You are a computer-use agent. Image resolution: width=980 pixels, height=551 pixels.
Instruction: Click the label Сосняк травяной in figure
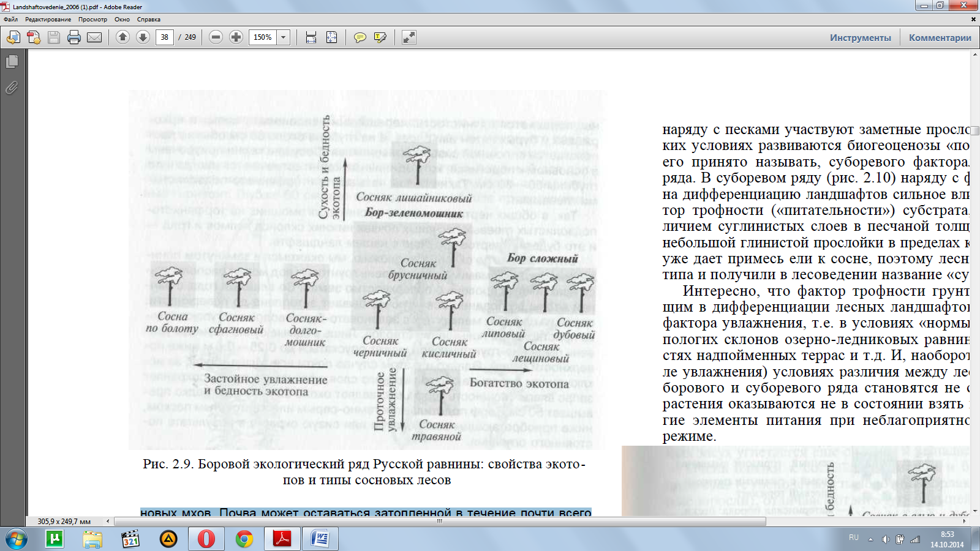click(437, 430)
